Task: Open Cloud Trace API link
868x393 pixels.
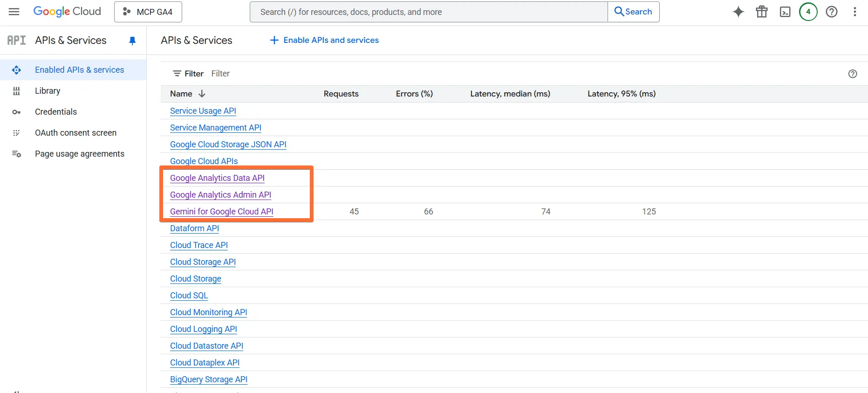Action: [x=199, y=245]
